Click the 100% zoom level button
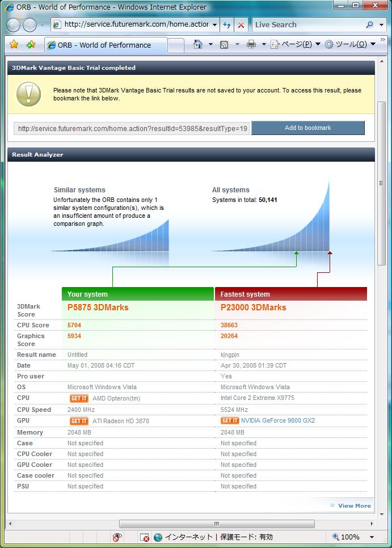 [345, 537]
